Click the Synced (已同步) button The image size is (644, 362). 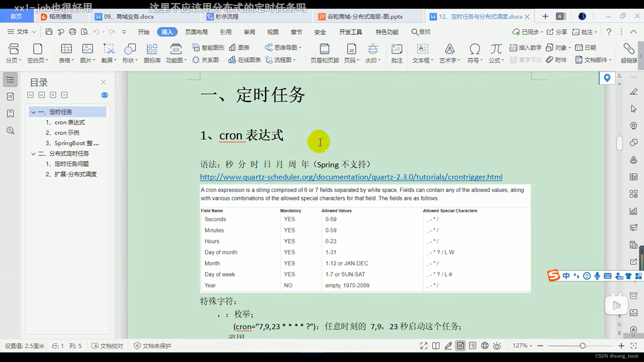tap(527, 32)
